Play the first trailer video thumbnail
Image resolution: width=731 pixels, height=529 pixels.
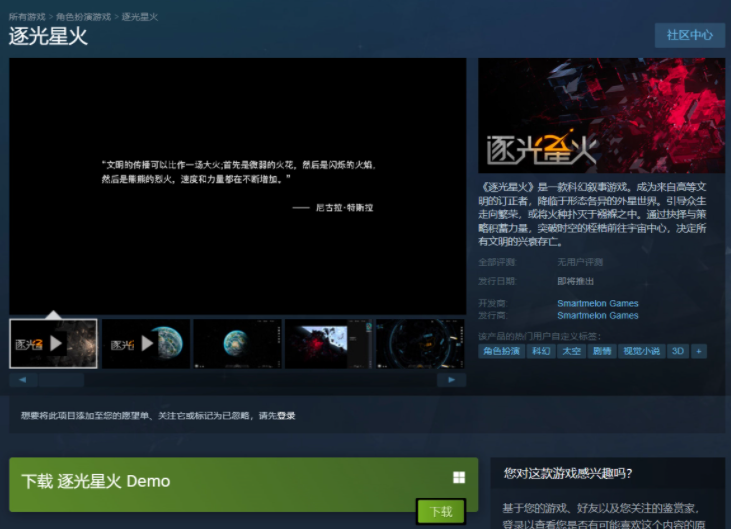(54, 344)
